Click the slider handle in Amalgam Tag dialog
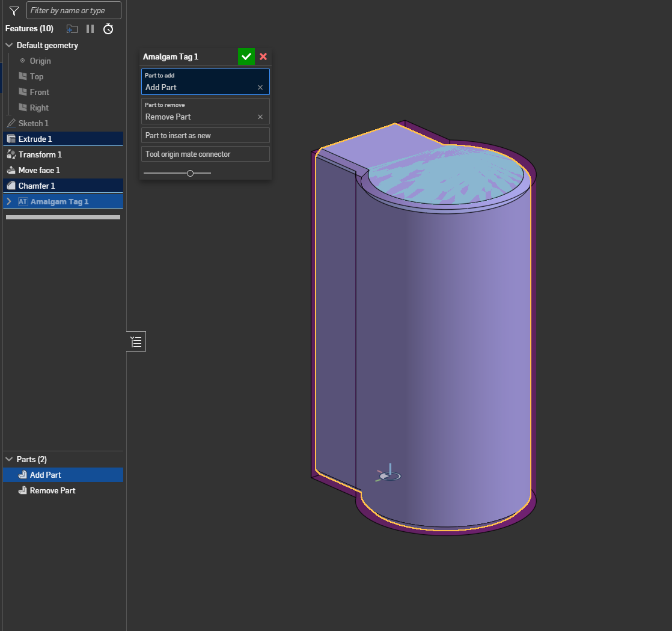Viewport: 672px width, 631px height. pos(191,173)
